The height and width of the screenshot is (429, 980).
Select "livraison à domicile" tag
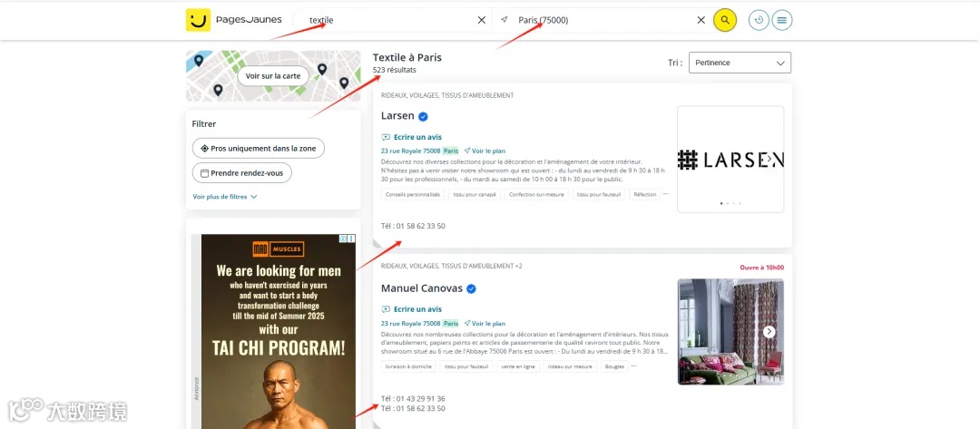click(x=408, y=366)
